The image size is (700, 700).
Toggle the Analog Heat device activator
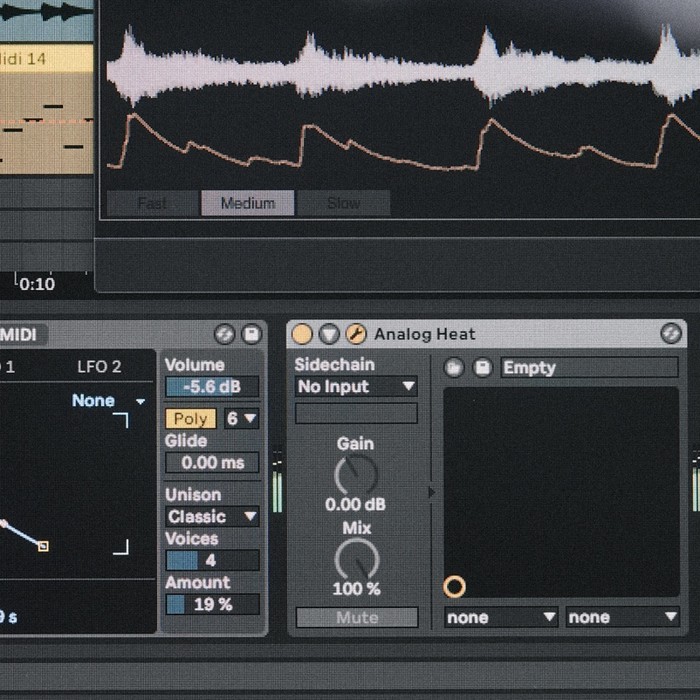tap(302, 334)
